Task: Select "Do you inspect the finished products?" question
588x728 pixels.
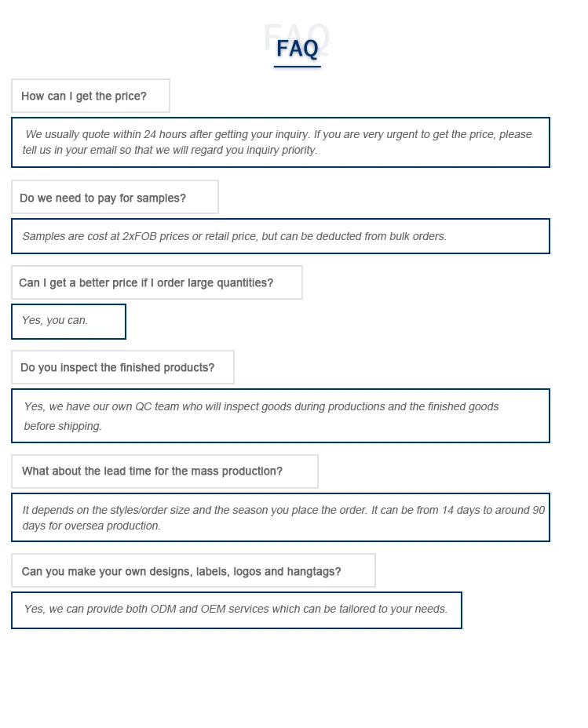Action: tap(117, 367)
